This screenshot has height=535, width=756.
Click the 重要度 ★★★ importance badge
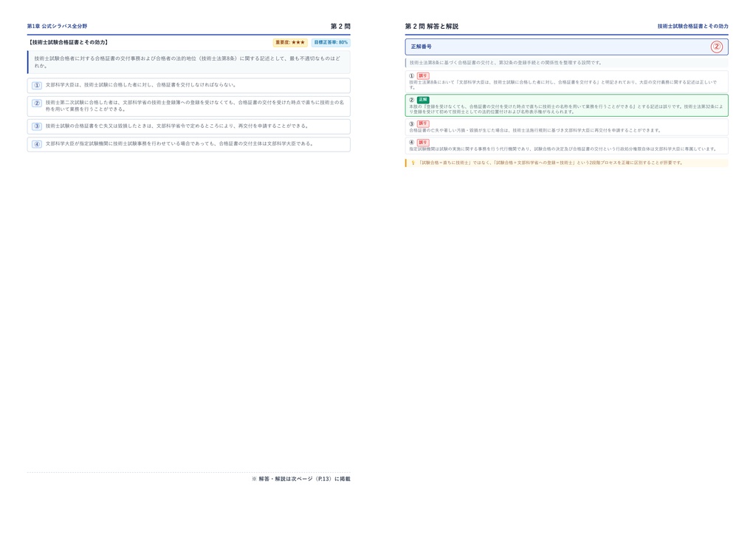coord(290,42)
